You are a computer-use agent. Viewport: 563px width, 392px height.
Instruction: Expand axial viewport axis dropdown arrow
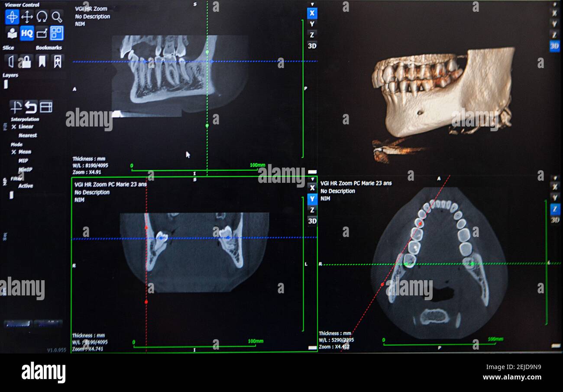[555, 178]
